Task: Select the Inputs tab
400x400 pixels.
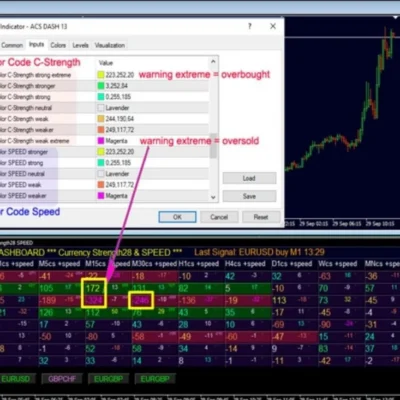Action: pos(36,44)
